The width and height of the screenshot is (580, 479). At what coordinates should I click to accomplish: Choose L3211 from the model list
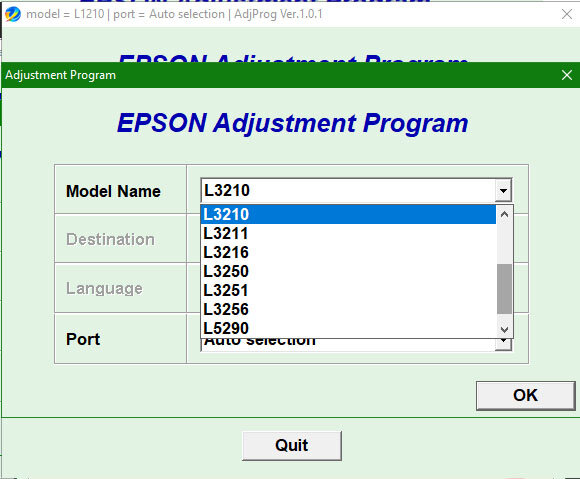coord(348,233)
